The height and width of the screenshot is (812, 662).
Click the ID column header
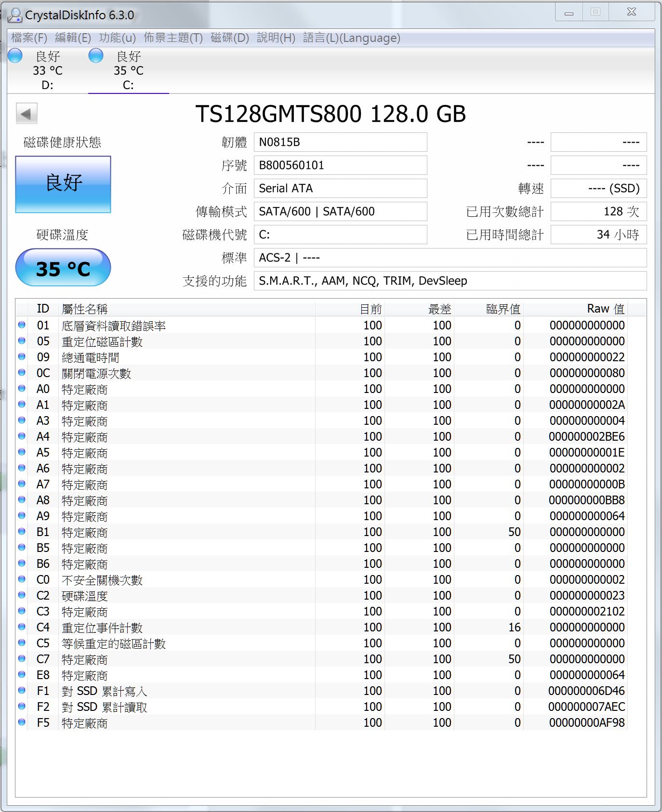(x=43, y=309)
